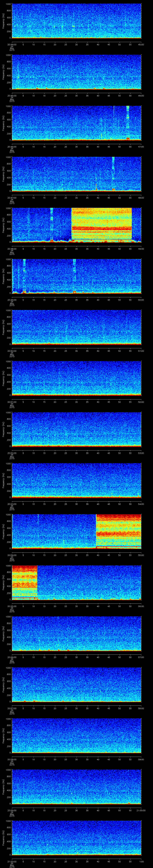Click the 53:00 end time label
This screenshot has width=153, height=868.
point(141,453)
